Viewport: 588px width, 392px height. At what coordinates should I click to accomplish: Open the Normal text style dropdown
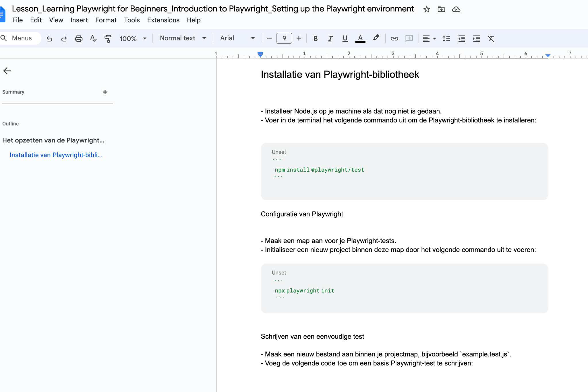(183, 38)
